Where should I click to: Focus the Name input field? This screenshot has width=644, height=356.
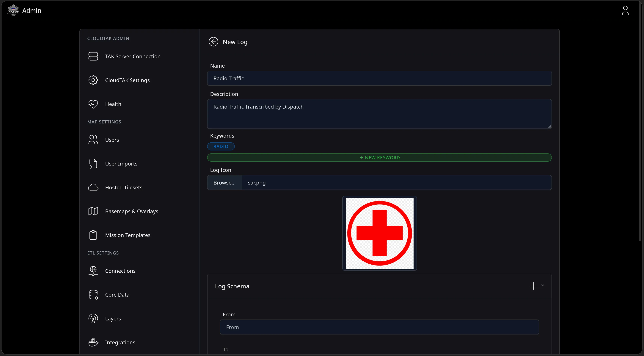point(379,78)
